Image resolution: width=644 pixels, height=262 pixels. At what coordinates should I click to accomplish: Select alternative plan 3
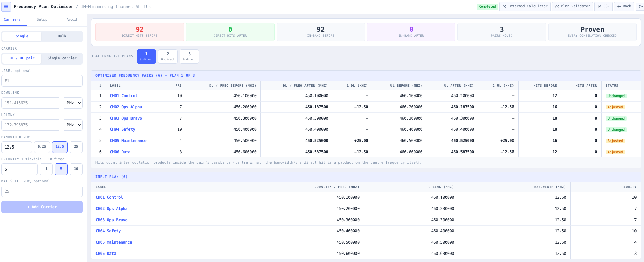pos(189,56)
